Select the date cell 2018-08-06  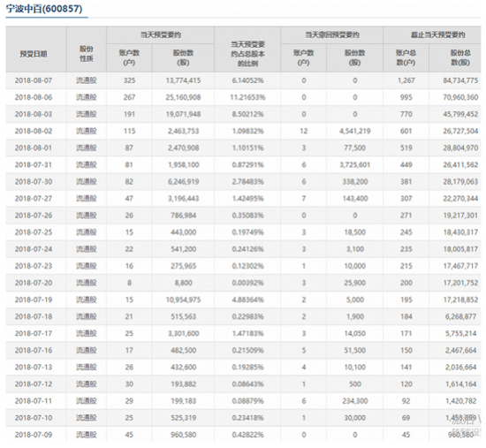34,97
